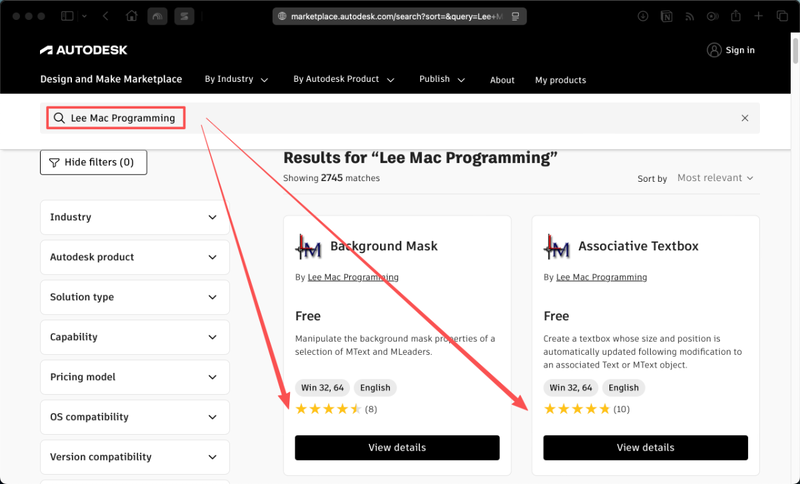Toggle the Hide filters button
The image size is (800, 484).
[93, 162]
